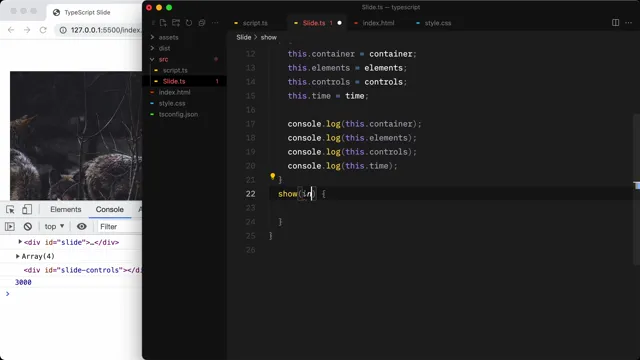The width and height of the screenshot is (640, 360).
Task: Open editor more actions menu
Action: click(629, 23)
